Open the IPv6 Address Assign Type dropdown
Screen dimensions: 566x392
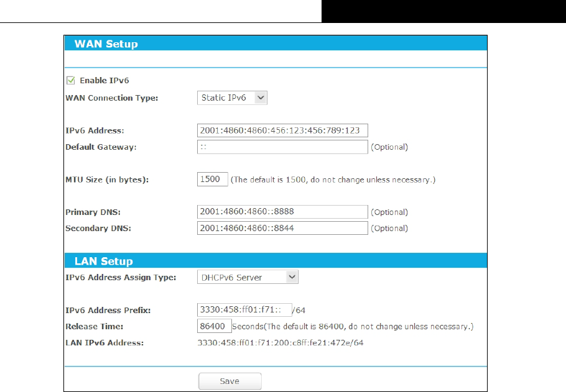tap(248, 277)
